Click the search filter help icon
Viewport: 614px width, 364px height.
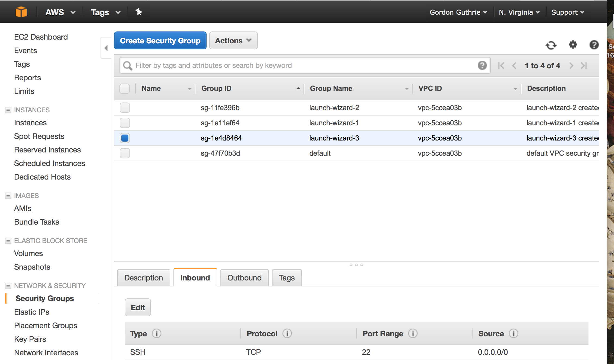(x=482, y=65)
